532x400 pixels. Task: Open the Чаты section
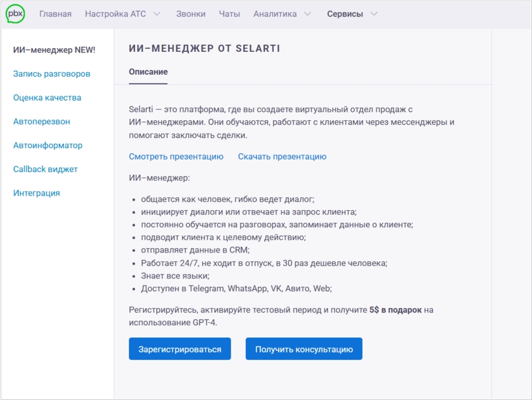pyautogui.click(x=229, y=14)
